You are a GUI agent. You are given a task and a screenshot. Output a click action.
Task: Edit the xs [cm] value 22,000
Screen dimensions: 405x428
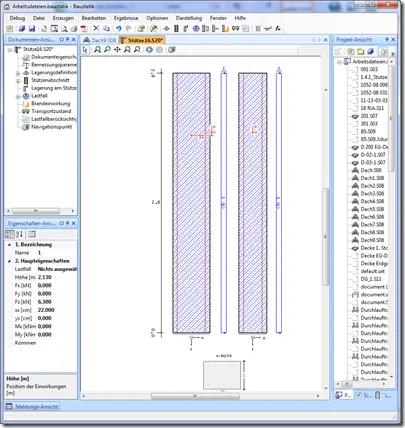click(57, 310)
